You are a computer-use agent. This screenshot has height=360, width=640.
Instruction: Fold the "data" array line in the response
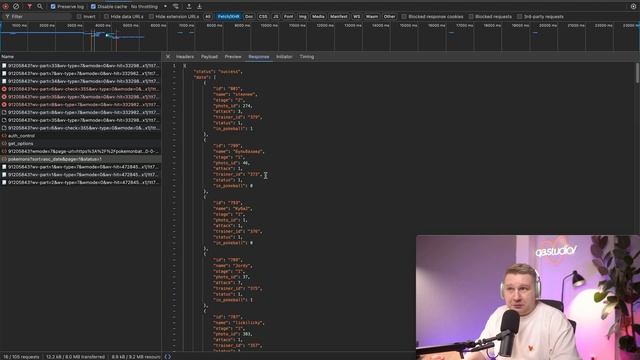coord(174,77)
